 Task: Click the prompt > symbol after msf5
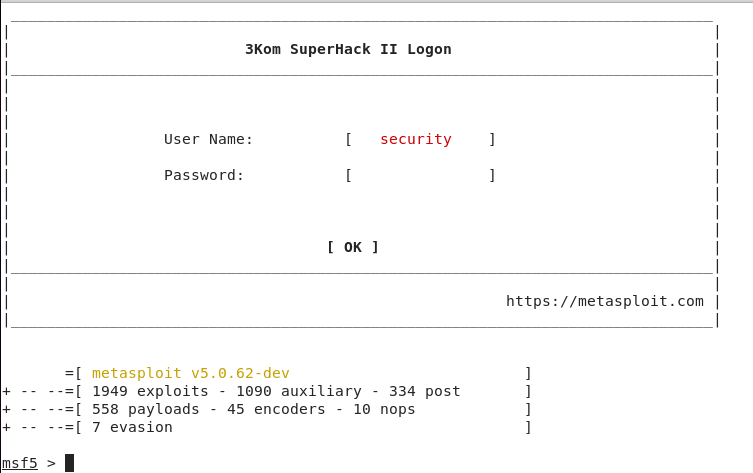51,463
